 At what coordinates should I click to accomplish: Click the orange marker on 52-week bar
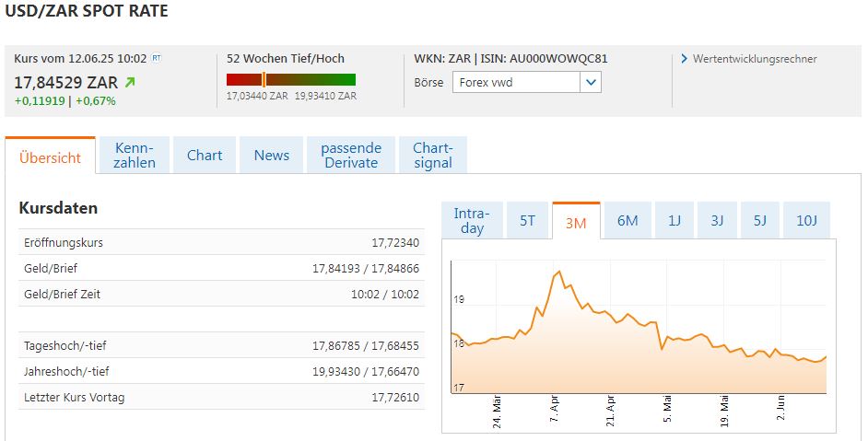(264, 80)
